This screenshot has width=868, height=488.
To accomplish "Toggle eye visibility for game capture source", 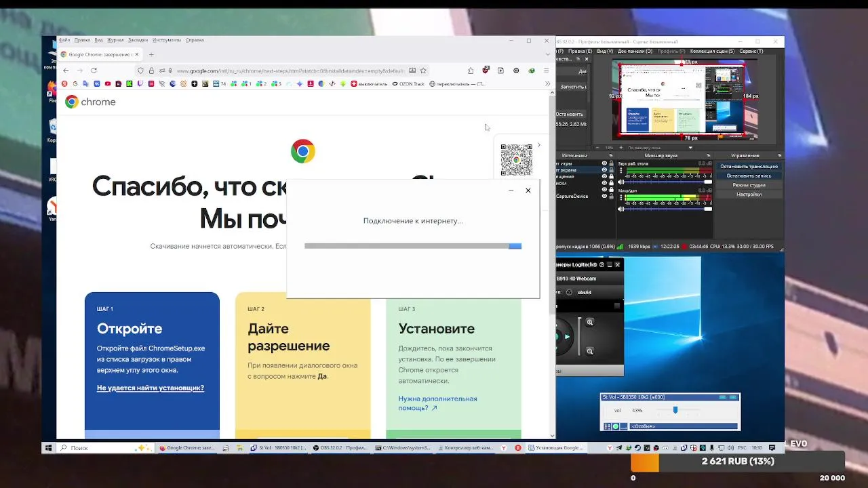I will [604, 163].
